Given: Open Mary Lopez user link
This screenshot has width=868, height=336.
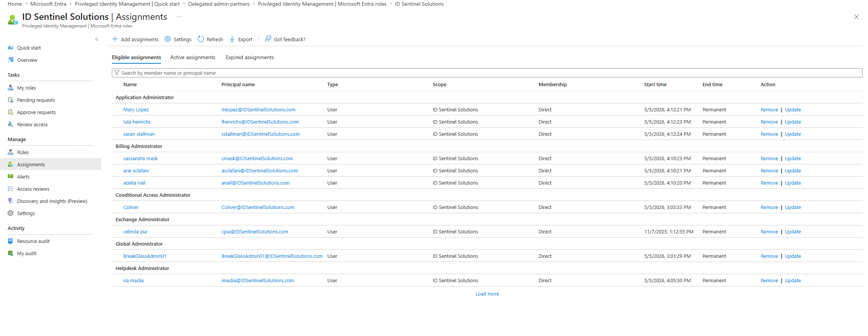Looking at the screenshot, I should pyautogui.click(x=136, y=110).
